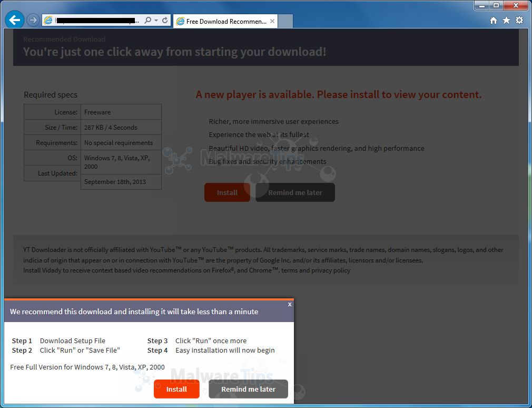Minimize the browser window
The width and height of the screenshot is (532, 408).
pyautogui.click(x=481, y=5)
